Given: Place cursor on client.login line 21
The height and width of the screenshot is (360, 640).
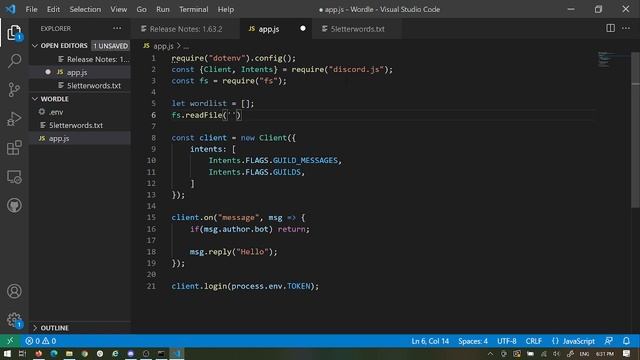Looking at the screenshot, I should coord(245,286).
